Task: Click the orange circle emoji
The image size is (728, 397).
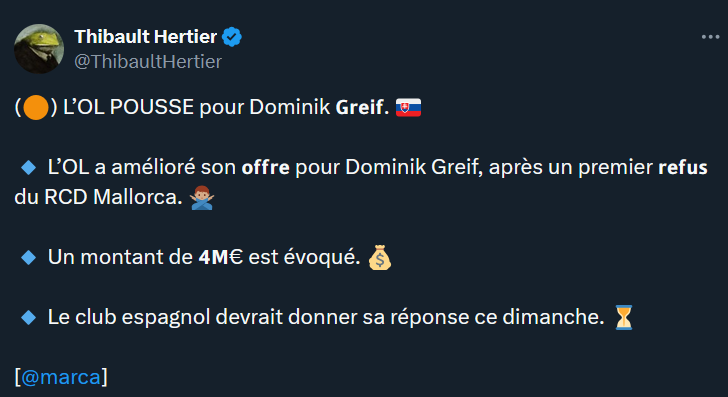Action: pos(36,107)
